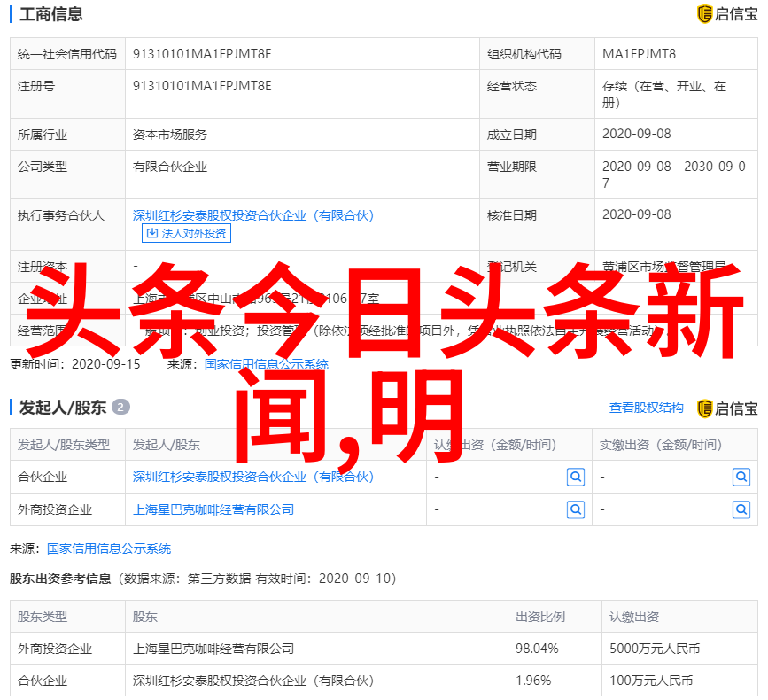Click the 启信宝 logo next to 查看股权结构
Viewport: 768px width, 700px height.
click(727, 408)
